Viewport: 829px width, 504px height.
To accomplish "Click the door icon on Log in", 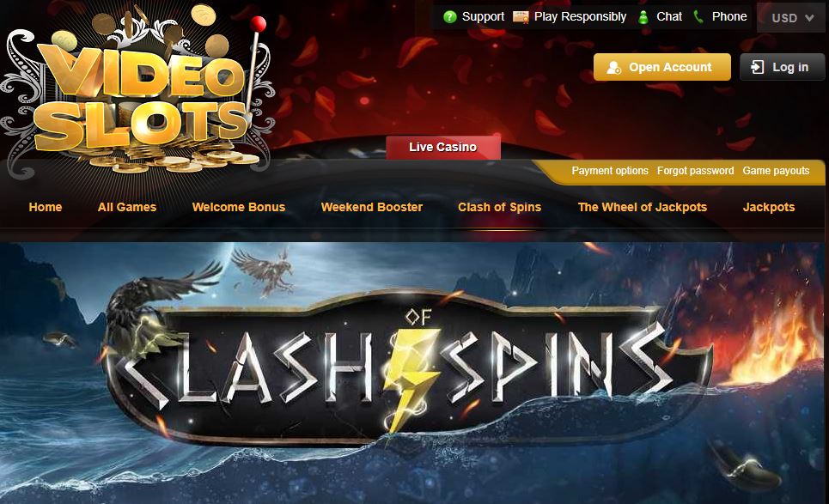I will (758, 67).
